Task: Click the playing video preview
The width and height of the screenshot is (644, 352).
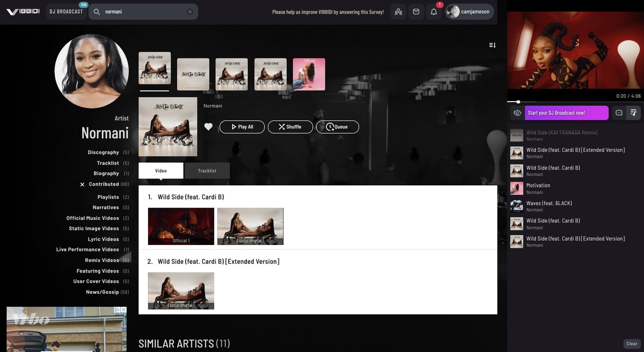Action: point(575,51)
